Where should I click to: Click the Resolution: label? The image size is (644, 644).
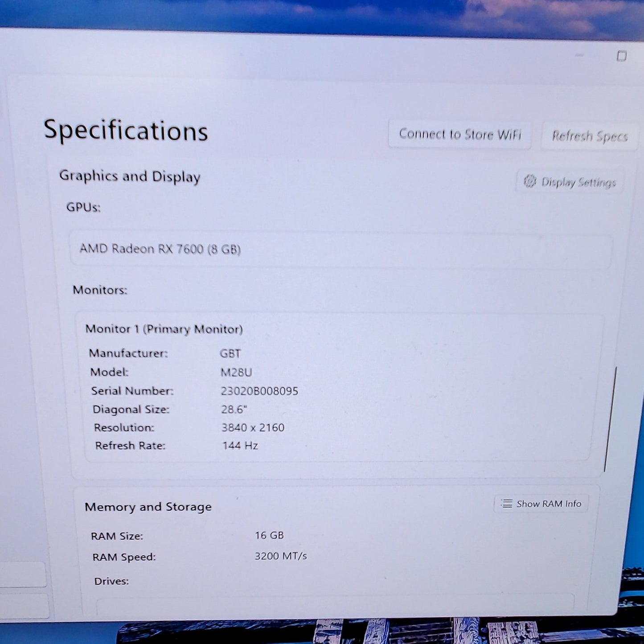coord(124,428)
